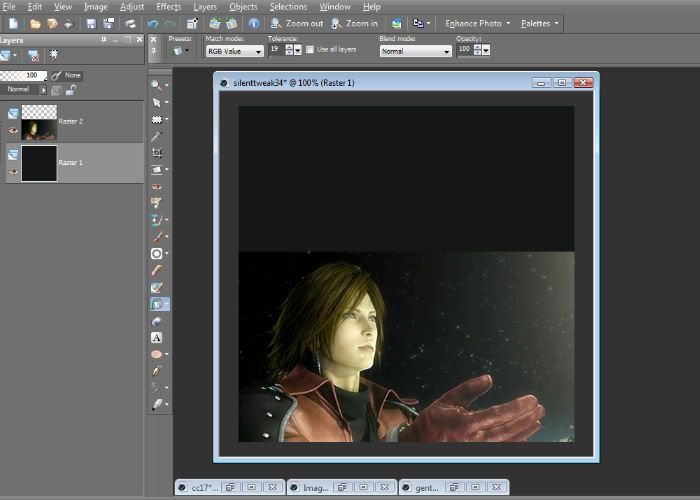This screenshot has width=700, height=500.
Task: Click the Save disk icon
Action: [92, 24]
